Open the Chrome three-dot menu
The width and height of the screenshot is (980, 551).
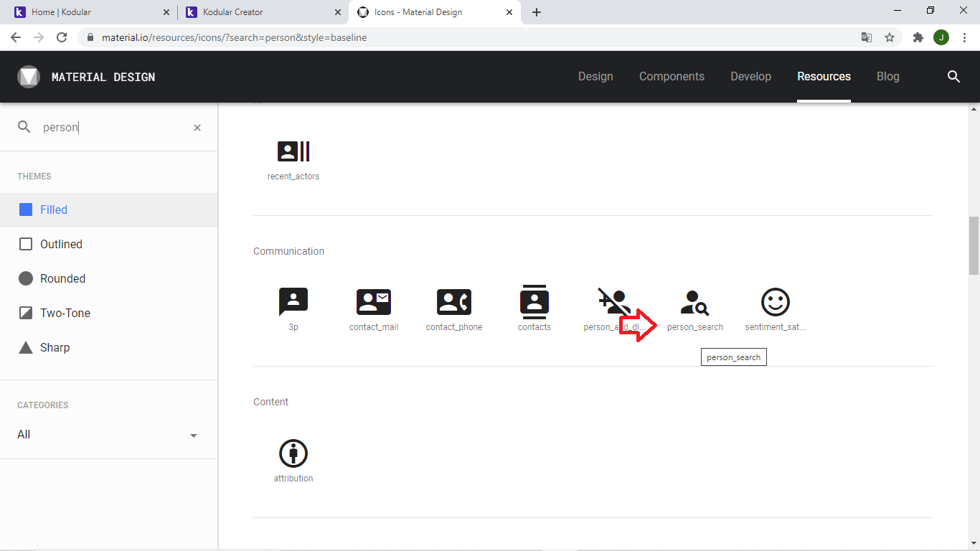coord(965,37)
